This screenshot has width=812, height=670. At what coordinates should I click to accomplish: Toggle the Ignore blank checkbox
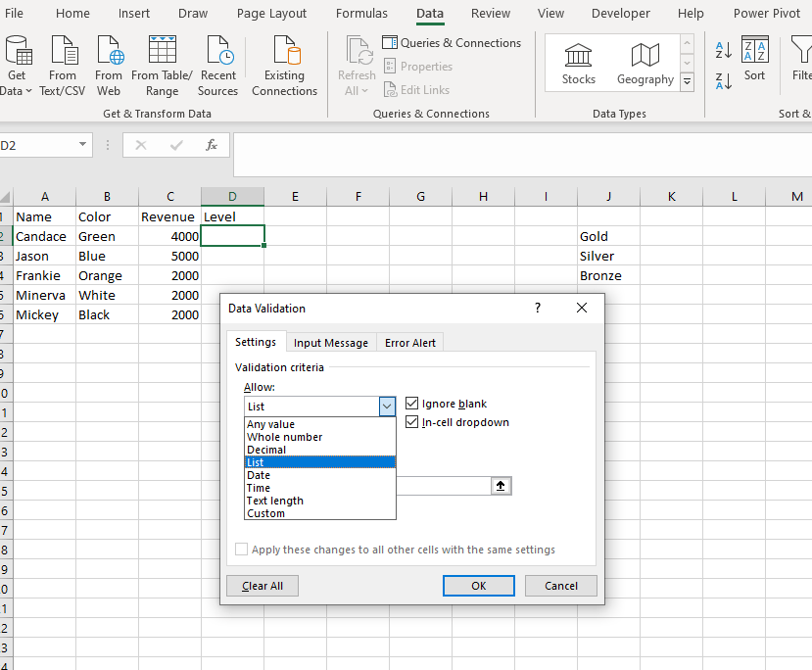(x=412, y=404)
